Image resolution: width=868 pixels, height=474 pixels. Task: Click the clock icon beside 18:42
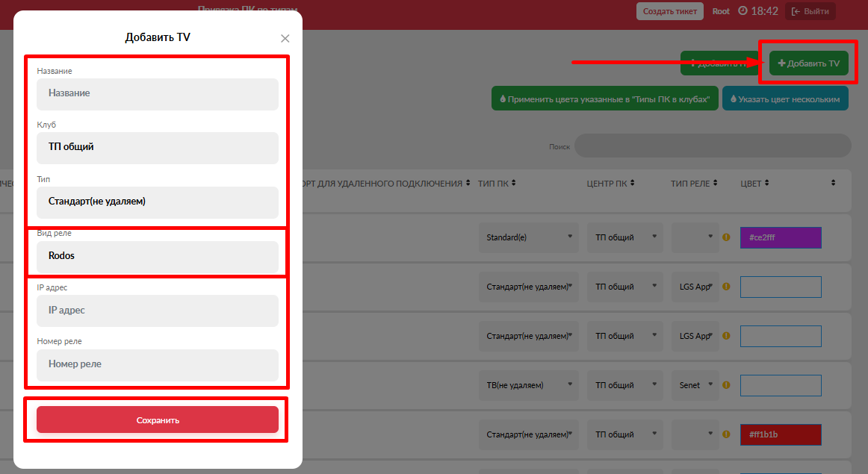coord(743,10)
